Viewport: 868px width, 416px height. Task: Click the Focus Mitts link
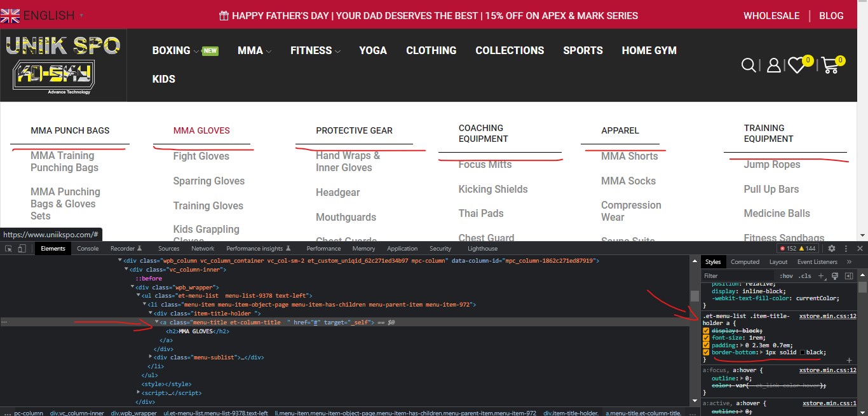pyautogui.click(x=485, y=164)
